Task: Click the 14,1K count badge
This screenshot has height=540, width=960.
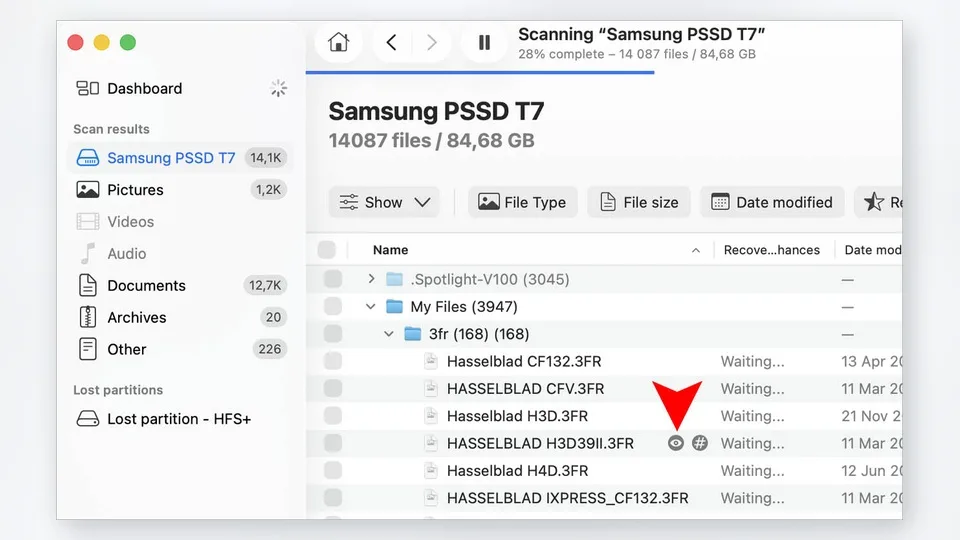Action: click(266, 158)
